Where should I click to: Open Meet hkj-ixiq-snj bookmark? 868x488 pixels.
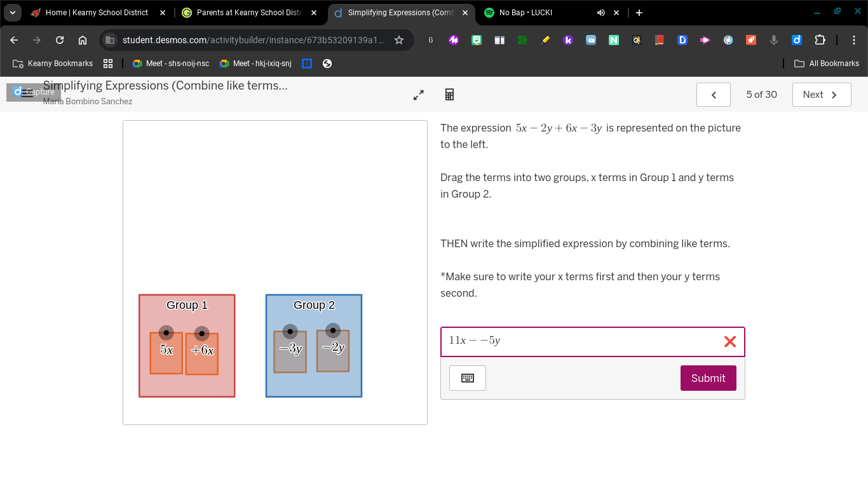pos(255,64)
